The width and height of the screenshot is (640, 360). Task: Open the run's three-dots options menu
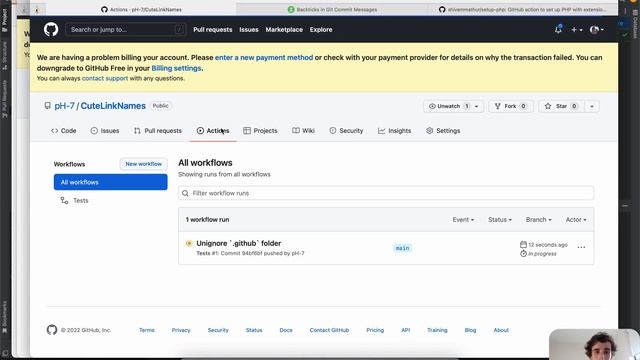click(581, 247)
